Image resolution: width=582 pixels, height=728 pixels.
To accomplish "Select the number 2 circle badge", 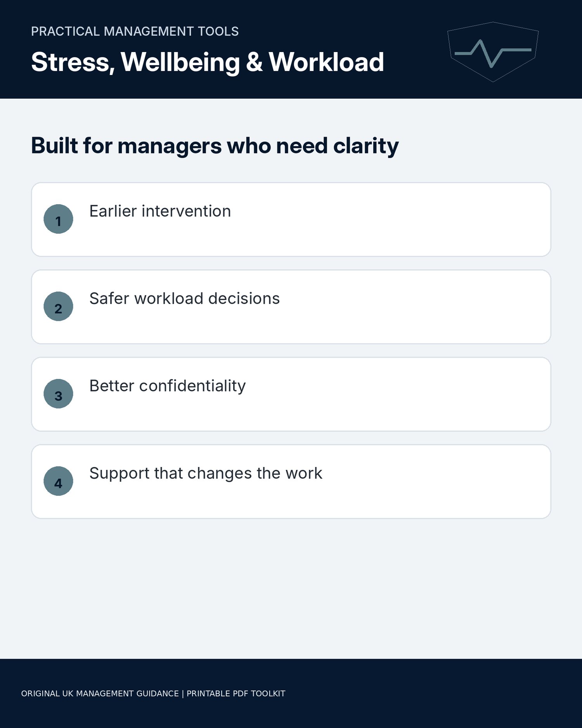I will click(x=58, y=306).
